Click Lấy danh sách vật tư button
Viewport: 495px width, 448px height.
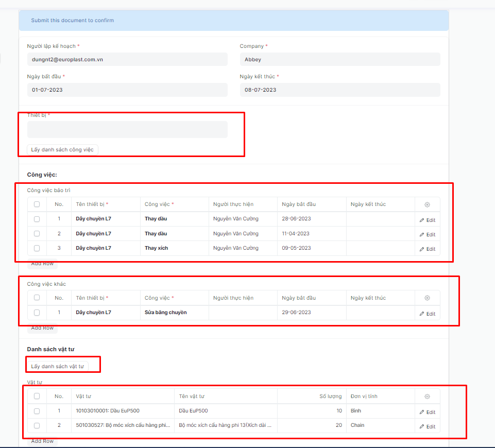(57, 366)
